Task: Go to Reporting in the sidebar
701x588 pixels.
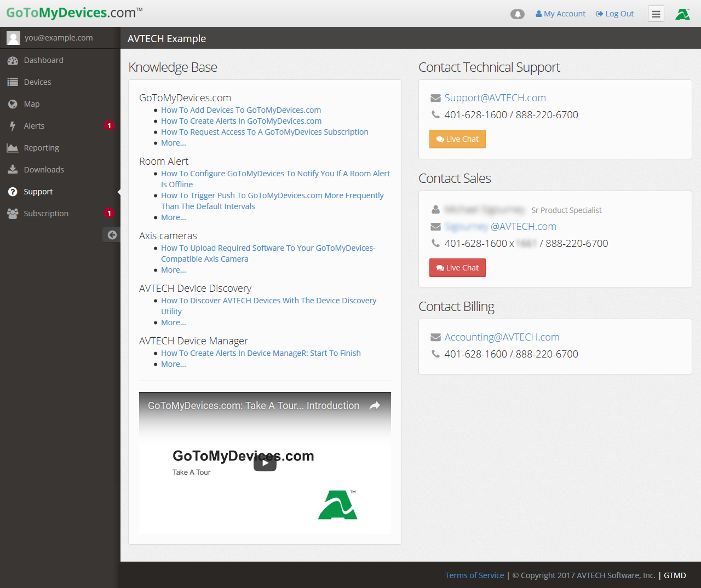Action: (41, 148)
